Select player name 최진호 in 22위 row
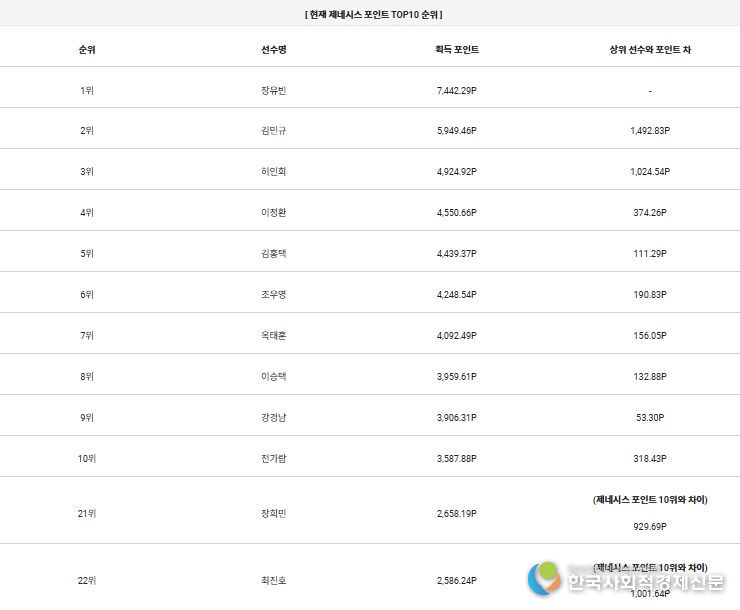The height and width of the screenshot is (610, 740). [274, 581]
